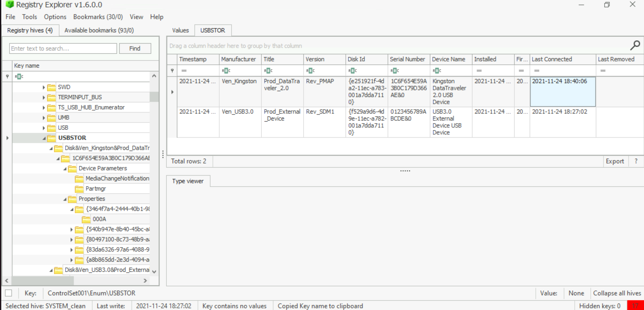Open the Help menu
The height and width of the screenshot is (310, 644).
pos(157,17)
